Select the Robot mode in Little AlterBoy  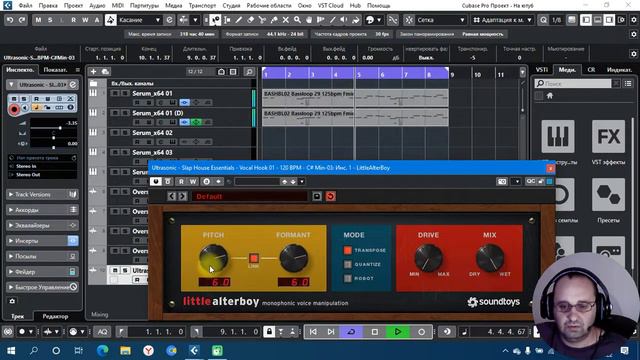(x=347, y=278)
